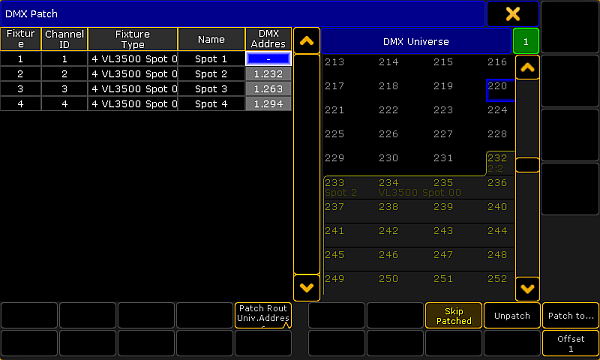The height and width of the screenshot is (360, 600).
Task: Click the Offset 1 button
Action: [571, 343]
